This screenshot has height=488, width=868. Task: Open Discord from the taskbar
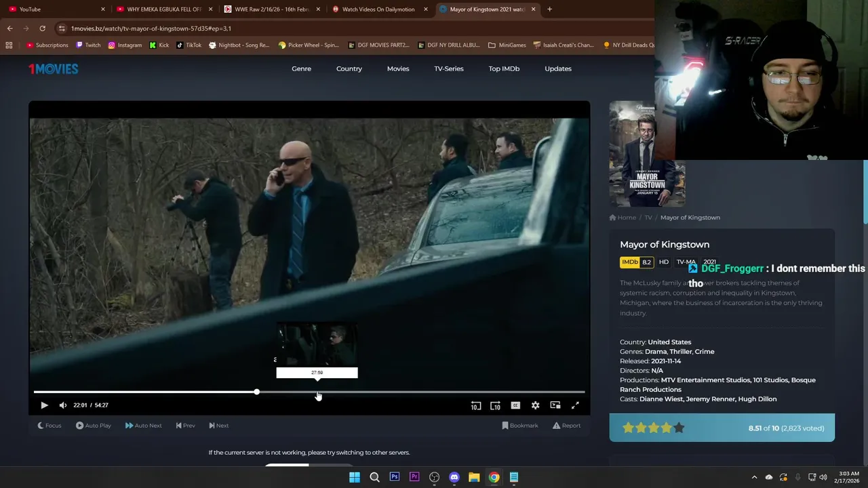(x=454, y=477)
